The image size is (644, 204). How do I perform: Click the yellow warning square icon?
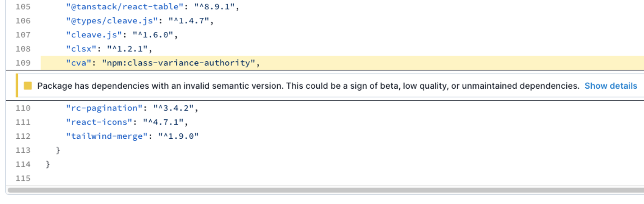click(x=28, y=85)
